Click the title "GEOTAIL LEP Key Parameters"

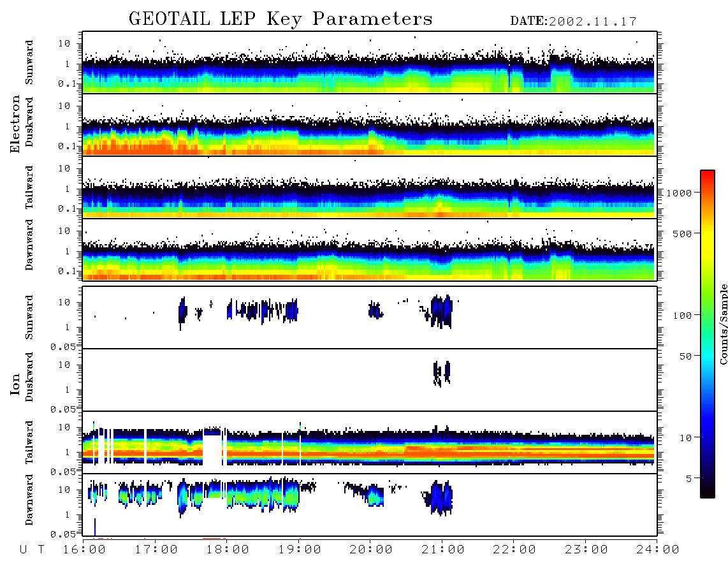coord(280,19)
